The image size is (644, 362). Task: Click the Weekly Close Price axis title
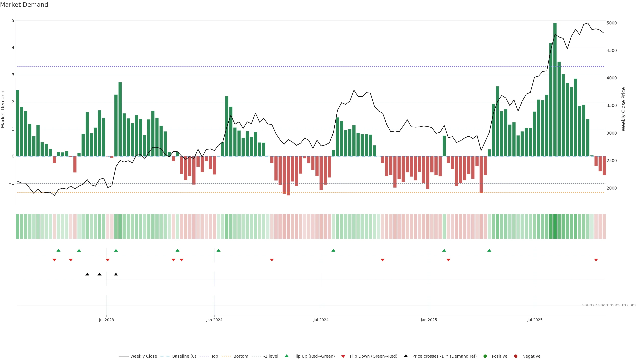tap(624, 109)
